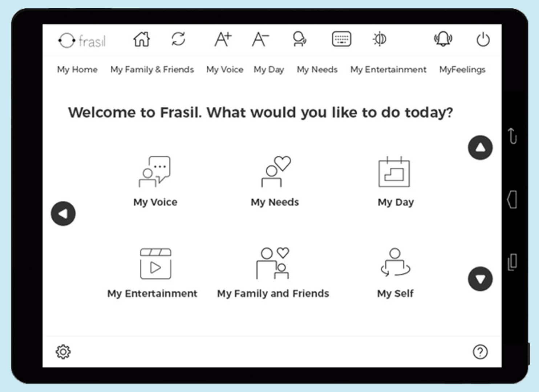
Task: Select My Needs in top menu
Action: coord(317,69)
